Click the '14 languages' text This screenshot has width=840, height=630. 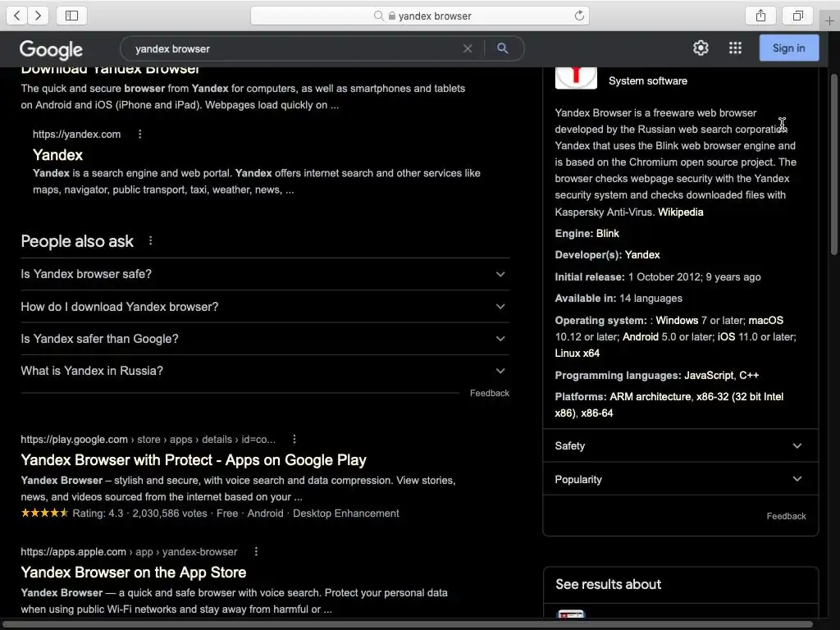pyautogui.click(x=651, y=299)
